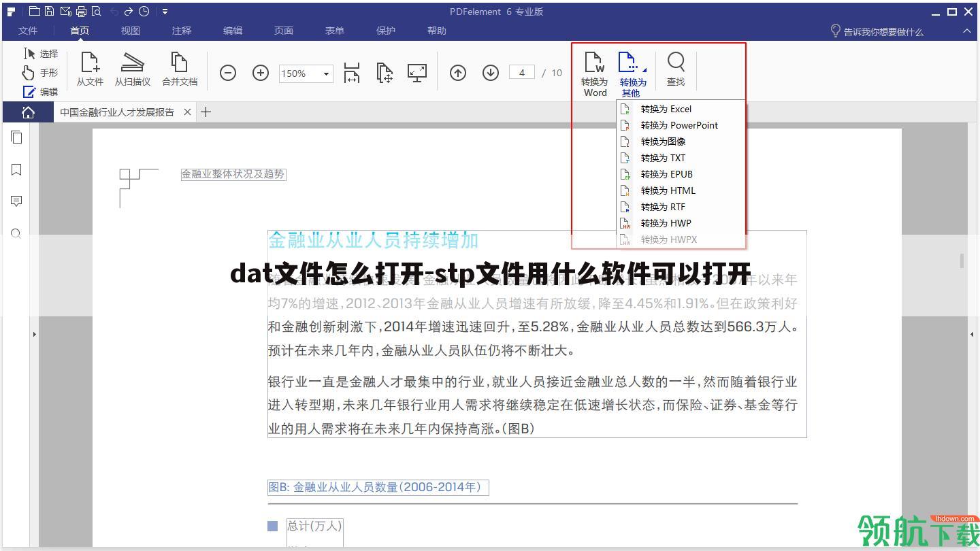Viewport: 980px width, 551px height.
Task: Expand the left panel arrow
Action: [x=35, y=334]
